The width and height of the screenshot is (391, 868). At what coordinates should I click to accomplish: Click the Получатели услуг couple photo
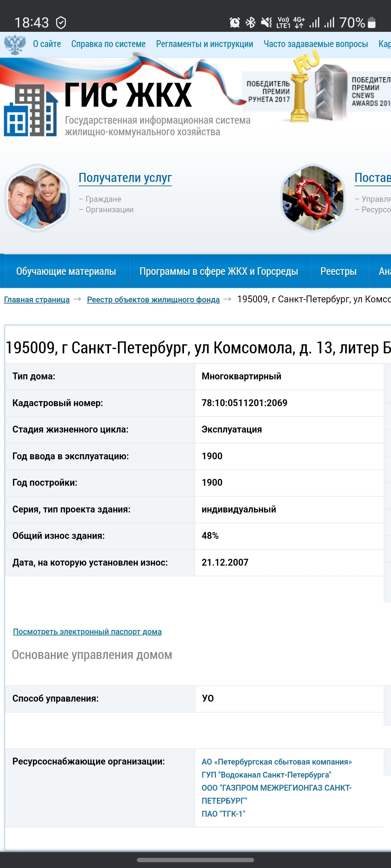(x=37, y=198)
